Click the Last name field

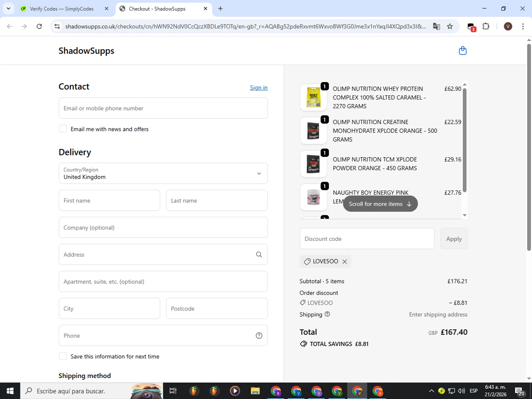(217, 200)
